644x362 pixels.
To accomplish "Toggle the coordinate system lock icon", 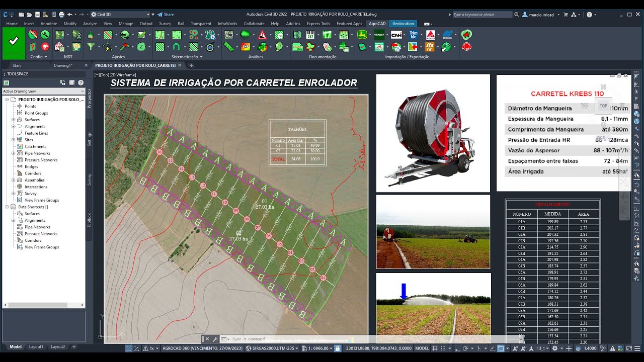I will [338, 348].
